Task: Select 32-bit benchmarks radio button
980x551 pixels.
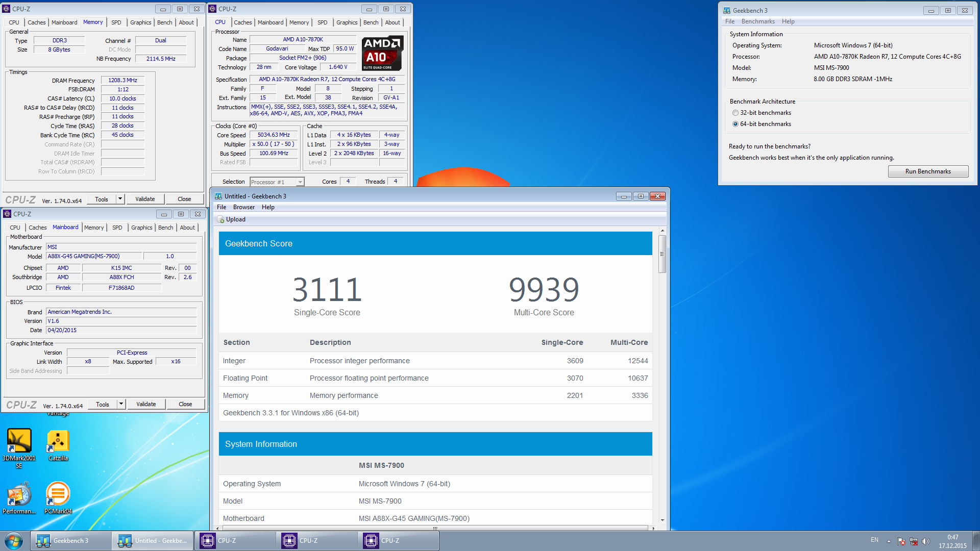Action: click(x=736, y=113)
